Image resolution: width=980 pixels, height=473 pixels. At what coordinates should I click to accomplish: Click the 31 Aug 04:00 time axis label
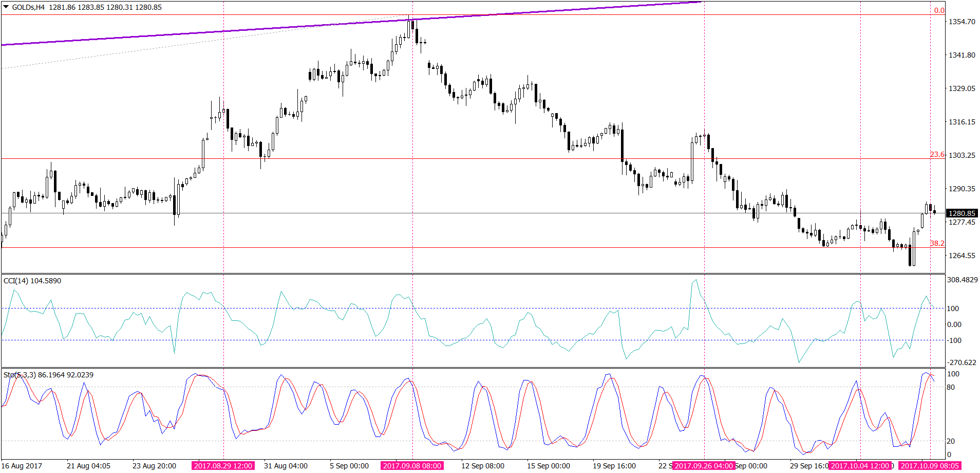coord(286,466)
